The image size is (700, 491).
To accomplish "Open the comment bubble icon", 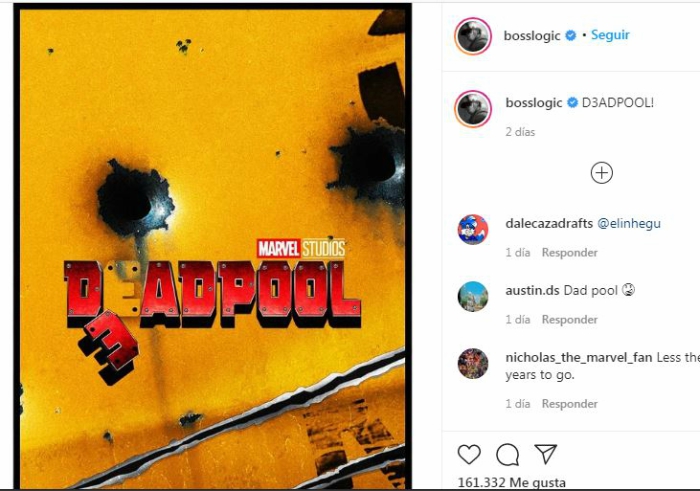I will (x=507, y=455).
